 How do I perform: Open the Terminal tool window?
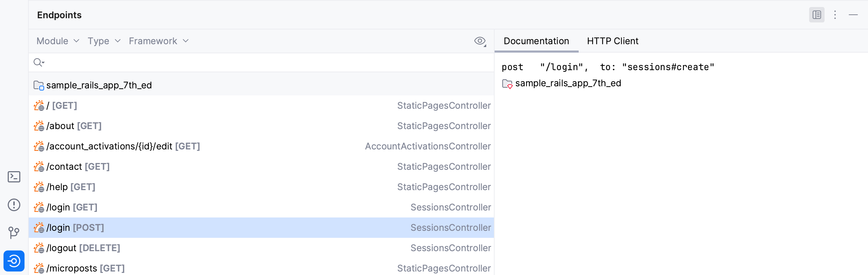point(14,177)
